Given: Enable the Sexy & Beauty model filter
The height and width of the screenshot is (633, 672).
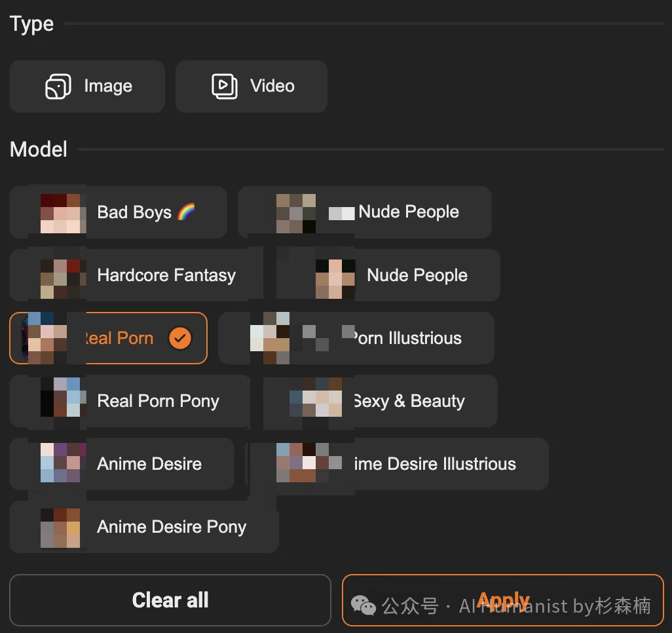Looking at the screenshot, I should click(x=380, y=401).
